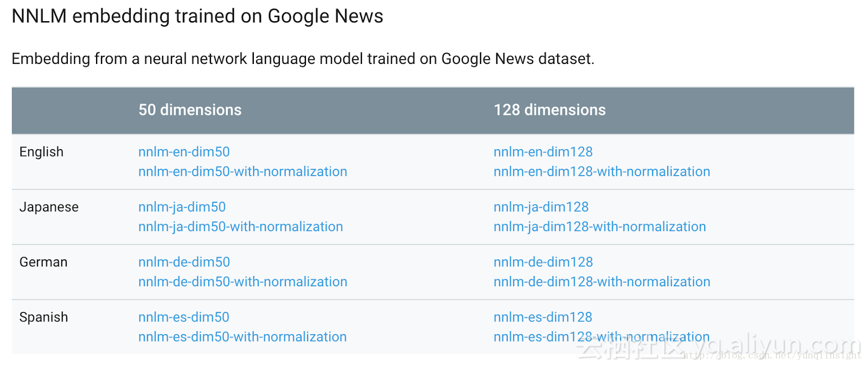Select the nnlm-de-dim128 link
The width and height of the screenshot is (868, 366).
[x=543, y=262]
